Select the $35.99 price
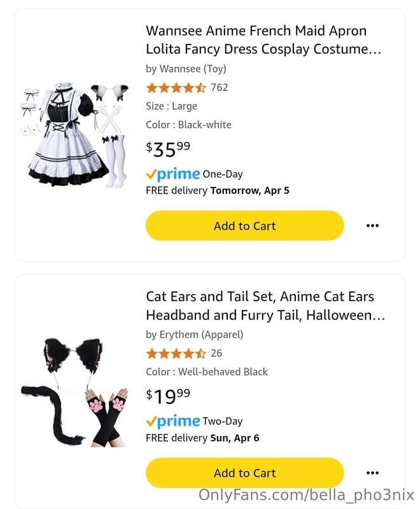This screenshot has height=509, width=420. pos(168,149)
